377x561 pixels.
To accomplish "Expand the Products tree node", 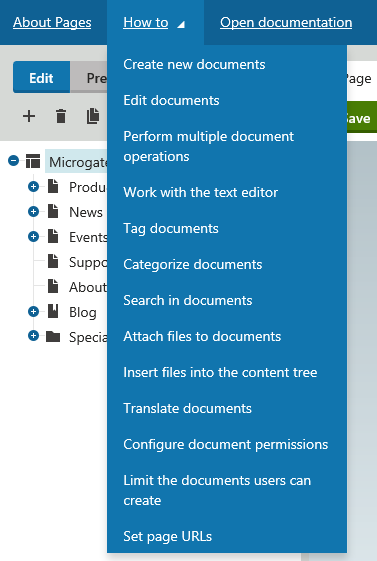I will [x=33, y=186].
